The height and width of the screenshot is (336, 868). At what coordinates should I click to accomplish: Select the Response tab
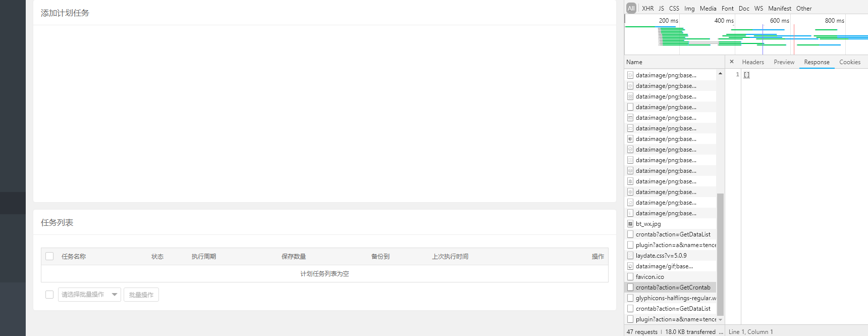[x=817, y=62]
